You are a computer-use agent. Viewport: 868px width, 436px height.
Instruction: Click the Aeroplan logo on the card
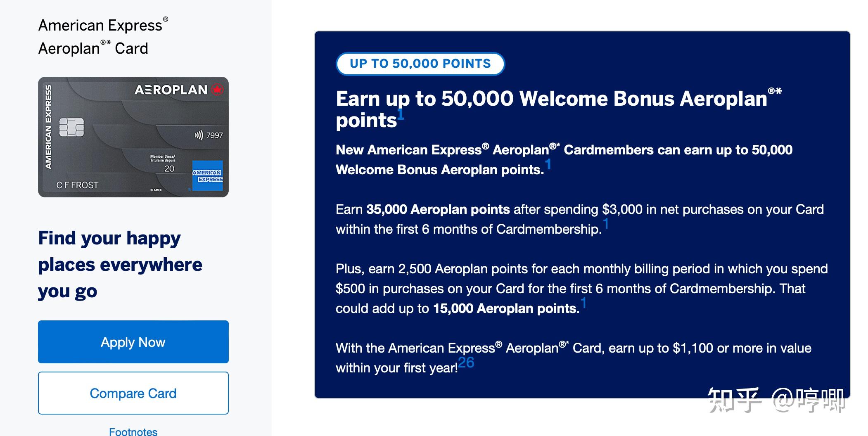coord(171,90)
